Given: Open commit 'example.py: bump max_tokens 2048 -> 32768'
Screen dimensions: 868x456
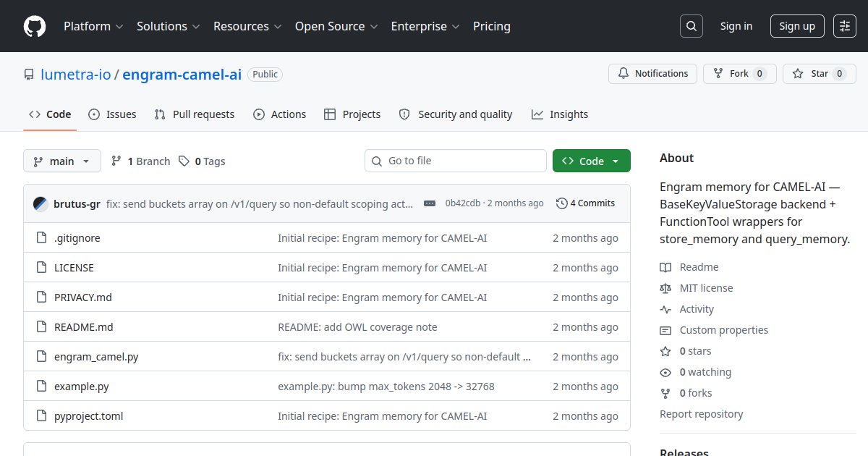Looking at the screenshot, I should point(386,387).
